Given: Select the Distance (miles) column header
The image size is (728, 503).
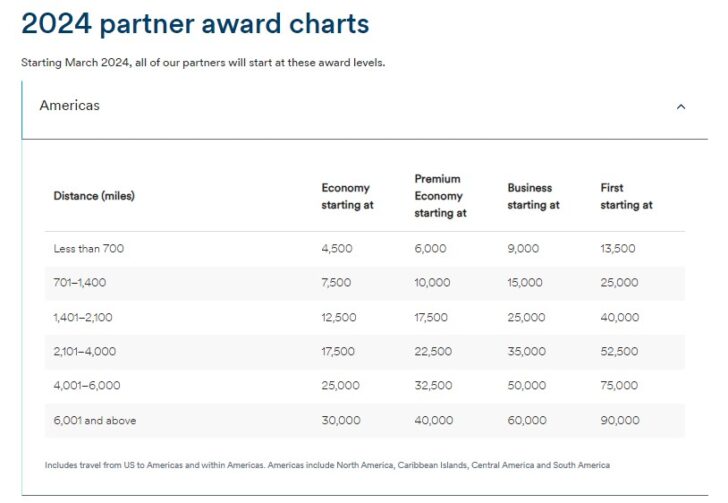Looking at the screenshot, I should (94, 196).
